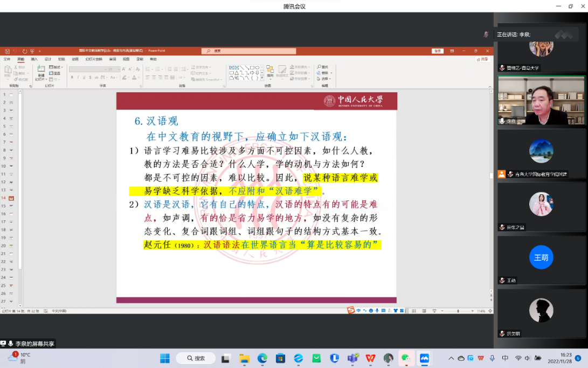The height and width of the screenshot is (368, 588).
Task: Click the Share (共享) button in PowerPoint
Action: tap(484, 59)
